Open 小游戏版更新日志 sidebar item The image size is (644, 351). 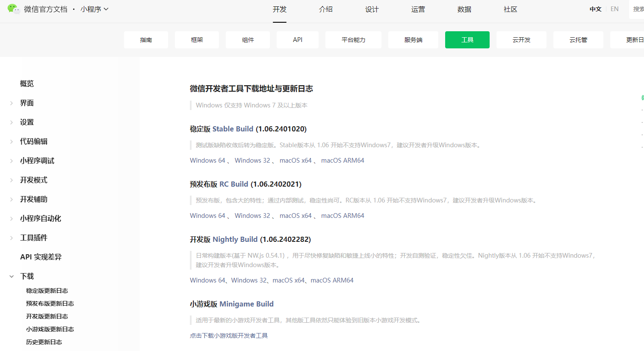(50, 329)
